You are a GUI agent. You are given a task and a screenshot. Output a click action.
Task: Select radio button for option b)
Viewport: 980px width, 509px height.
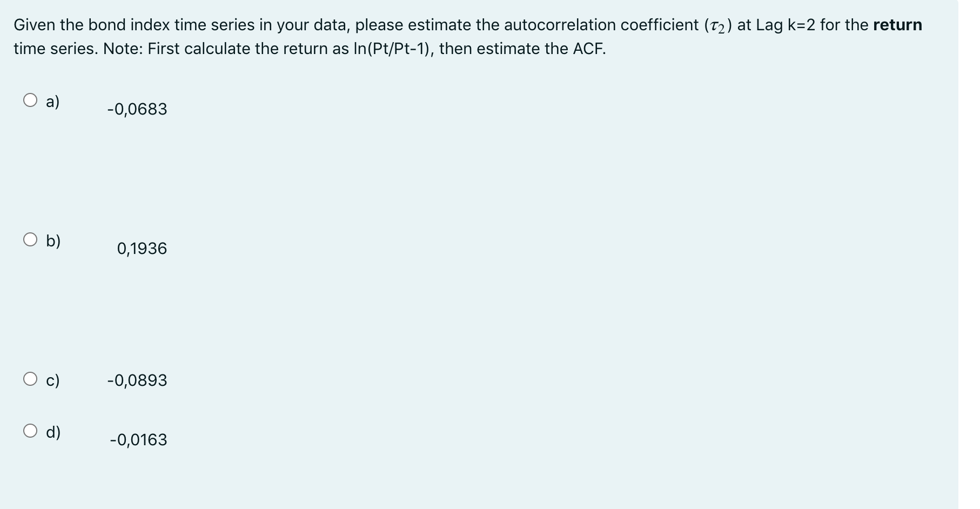point(30,238)
